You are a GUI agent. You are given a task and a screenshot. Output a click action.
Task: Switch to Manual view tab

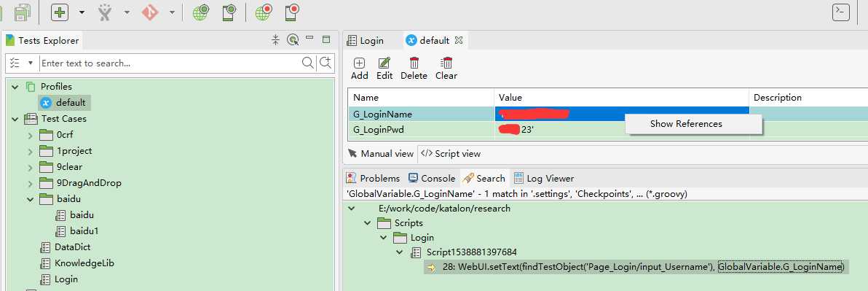[x=381, y=154]
